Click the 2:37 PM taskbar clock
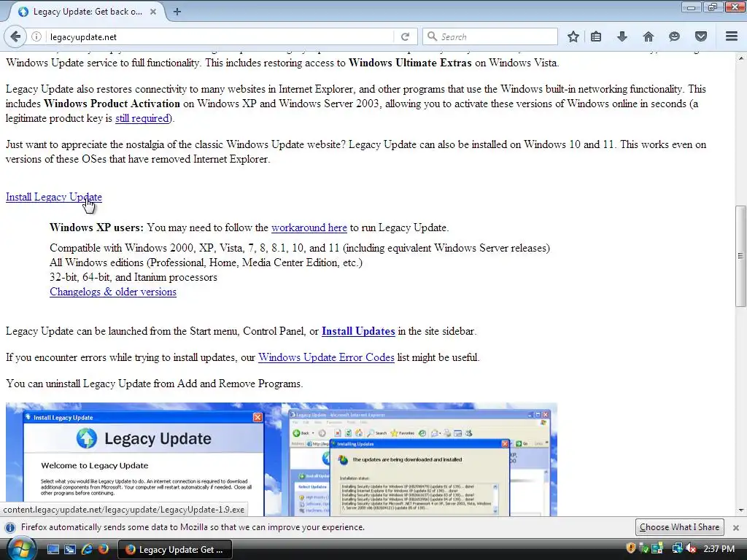The image size is (747, 560). point(719,548)
